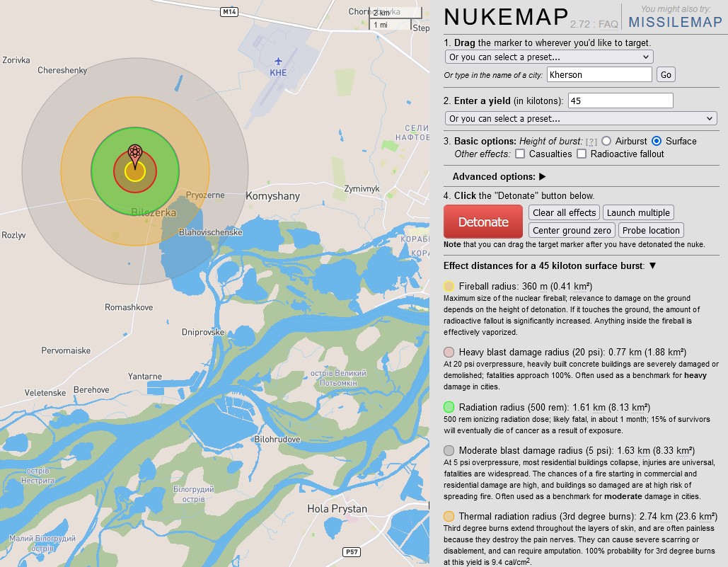Viewport: 728px width, 567px height.
Task: Click the red Detonate button
Action: pyautogui.click(x=483, y=222)
